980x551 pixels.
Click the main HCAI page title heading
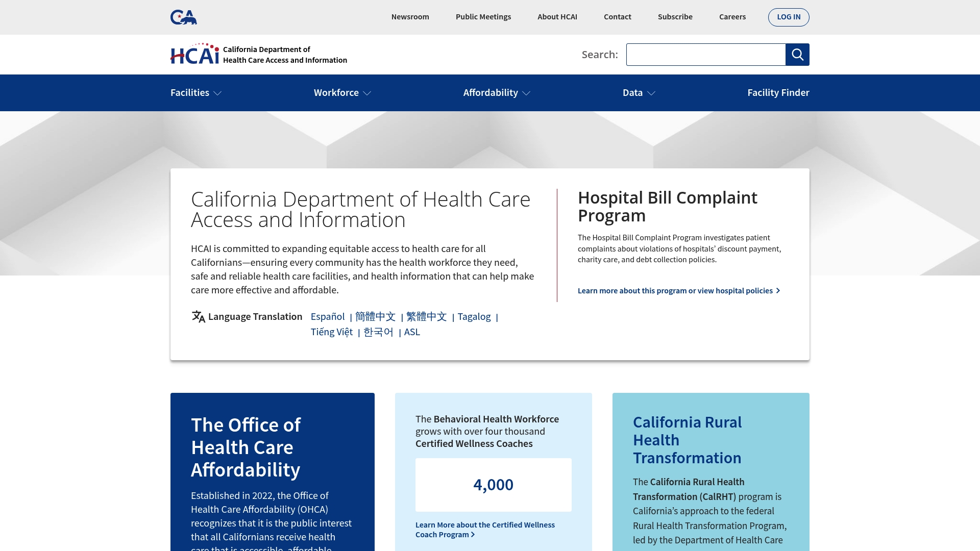(361, 209)
